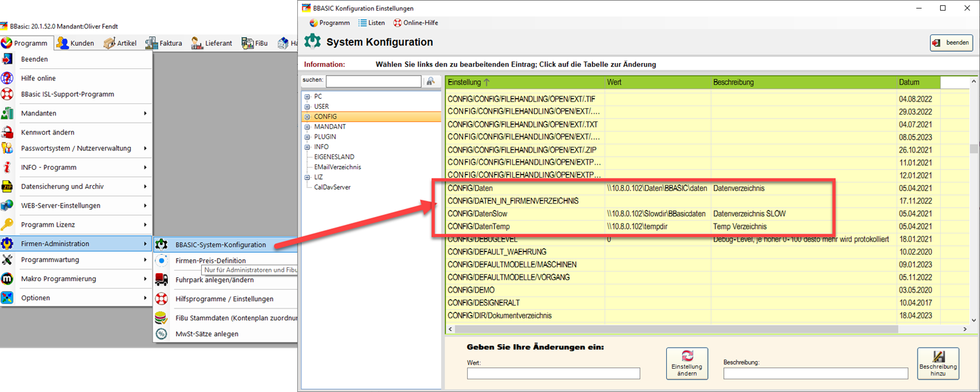The width and height of the screenshot is (980, 392).
Task: Click the Programm Lizenz key icon
Action: click(x=7, y=224)
